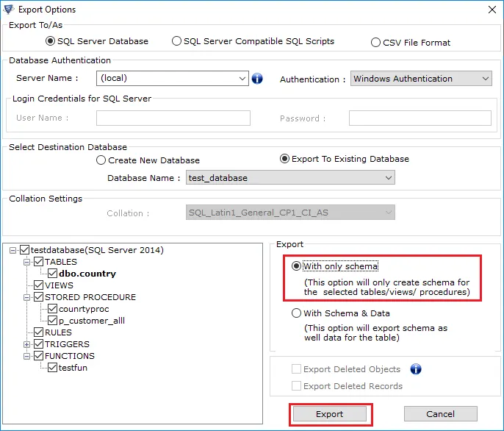
Task: Collapse the testdatabase root node
Action: point(13,250)
